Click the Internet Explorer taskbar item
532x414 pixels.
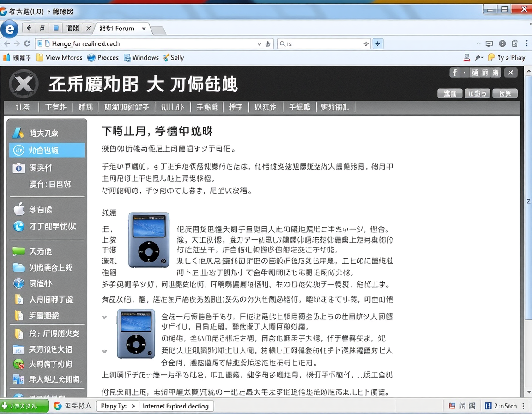pos(176,406)
